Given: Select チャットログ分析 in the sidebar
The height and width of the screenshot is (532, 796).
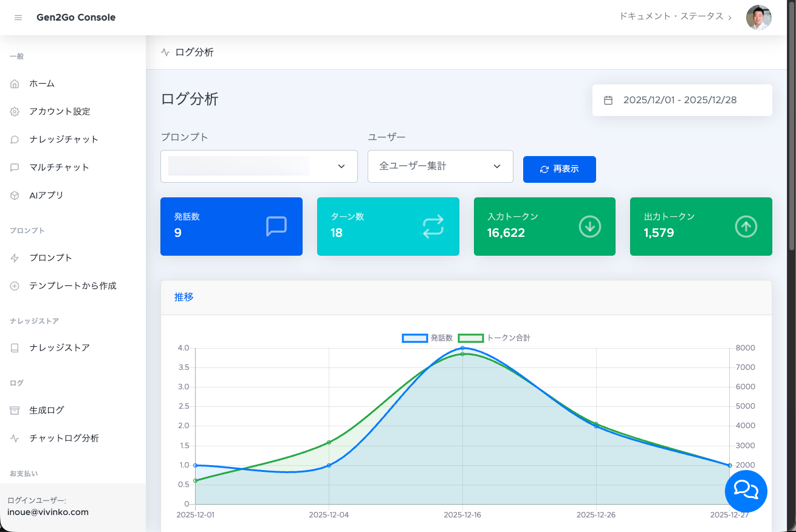Looking at the screenshot, I should pyautogui.click(x=64, y=438).
